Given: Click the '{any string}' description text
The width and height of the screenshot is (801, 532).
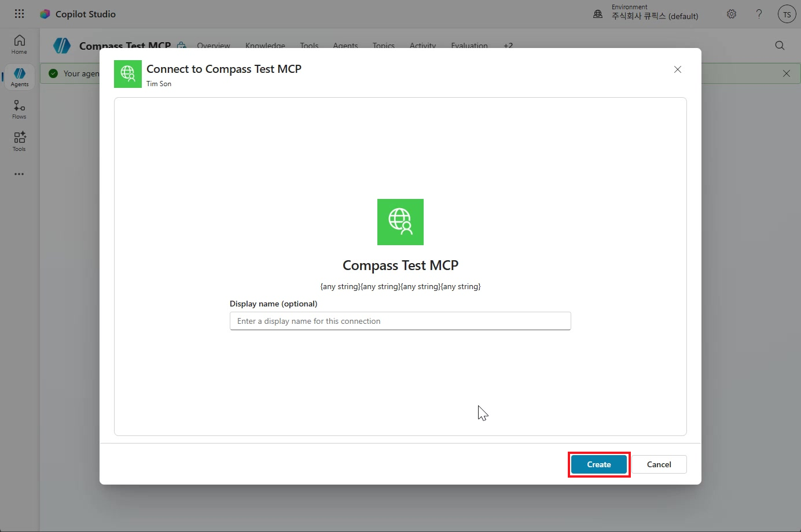Looking at the screenshot, I should pos(400,286).
